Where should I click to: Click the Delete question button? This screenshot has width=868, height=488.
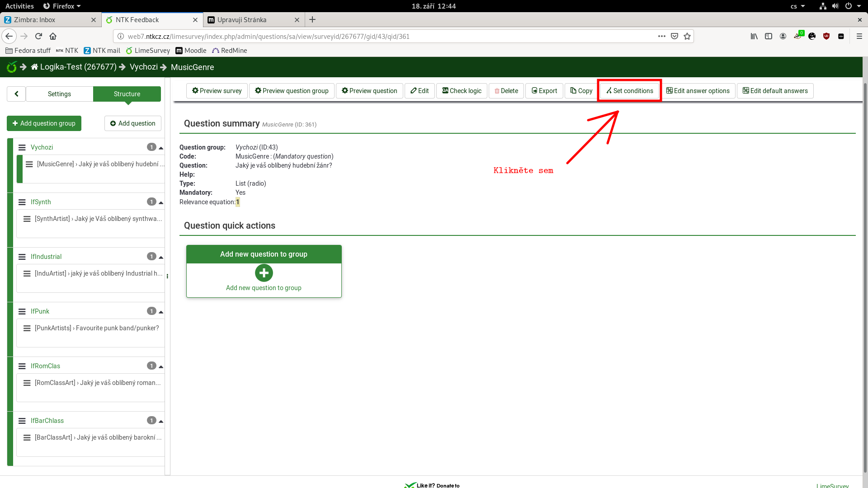[x=506, y=91]
